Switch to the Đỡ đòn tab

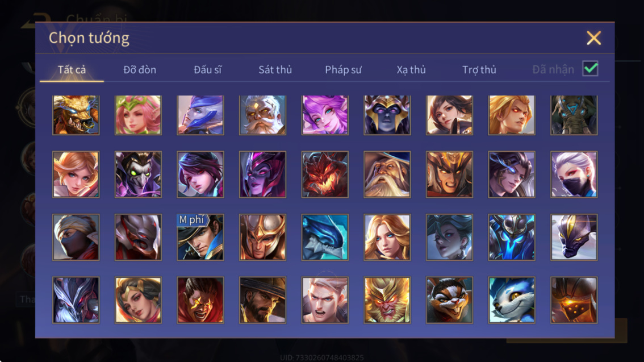point(140,70)
